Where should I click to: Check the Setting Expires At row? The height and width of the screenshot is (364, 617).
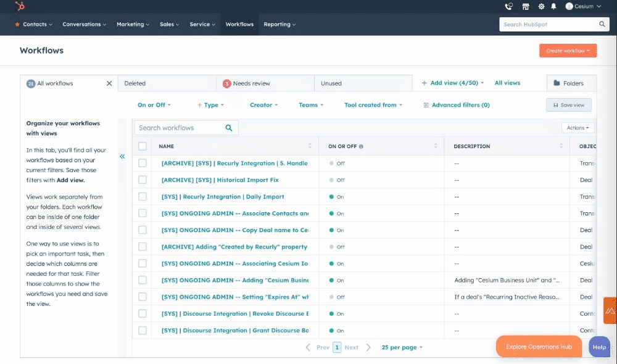pyautogui.click(x=143, y=297)
